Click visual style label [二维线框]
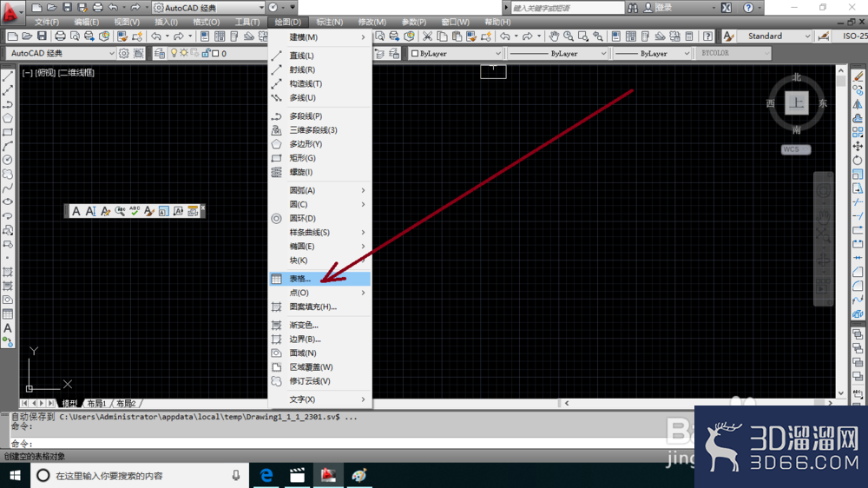The height and width of the screenshot is (488, 868). pos(76,73)
